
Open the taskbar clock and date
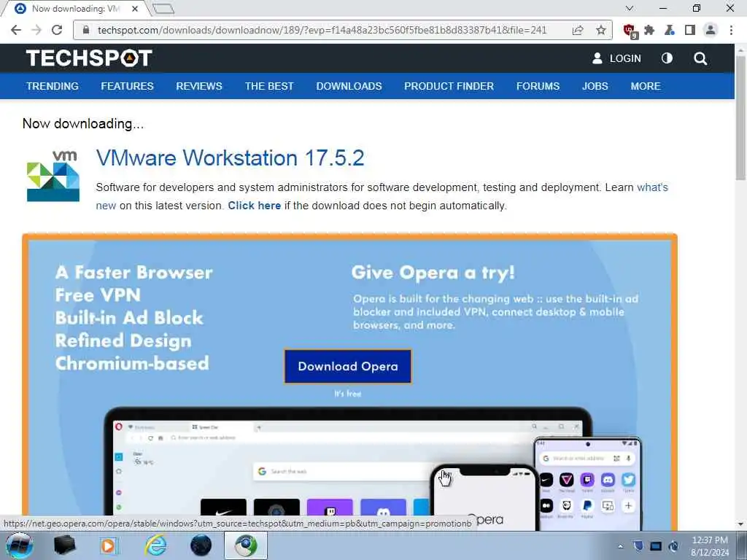(x=710, y=546)
